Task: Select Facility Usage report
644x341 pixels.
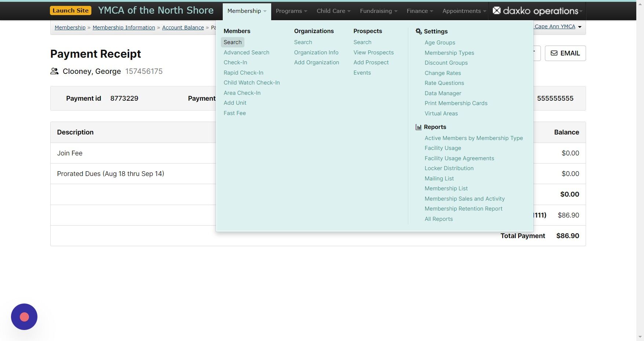Action: click(x=443, y=148)
